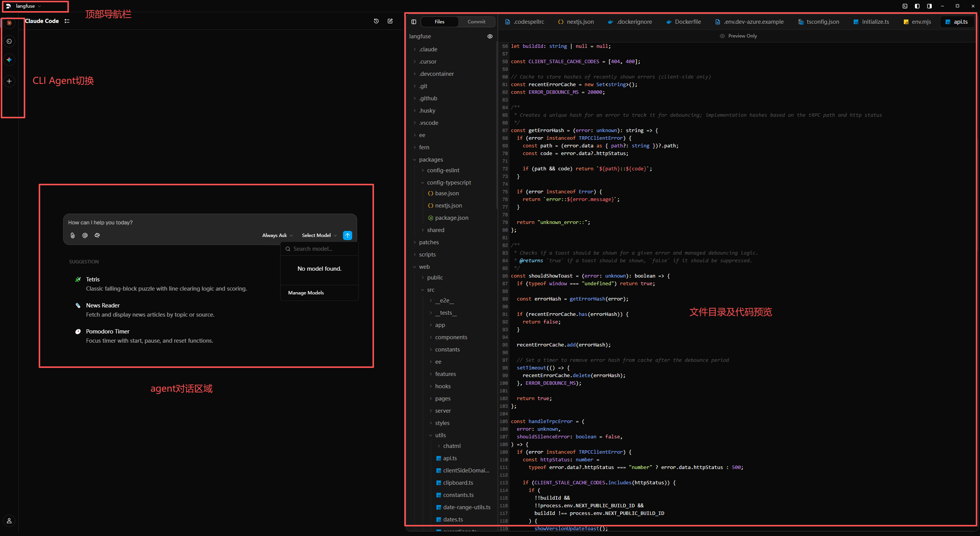Click the Gemini agent star icon
Screen dimensions: 980x536
9,60
